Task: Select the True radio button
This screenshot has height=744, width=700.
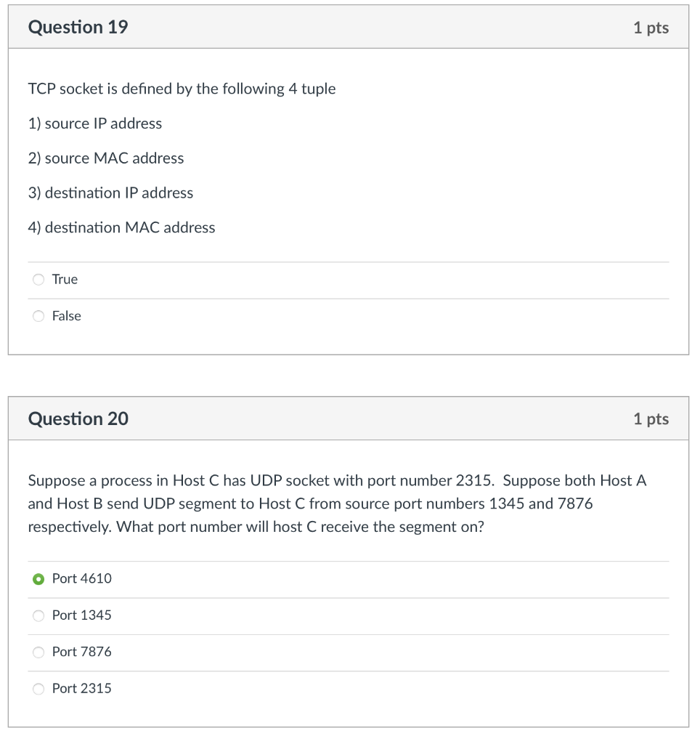Action: pos(38,280)
